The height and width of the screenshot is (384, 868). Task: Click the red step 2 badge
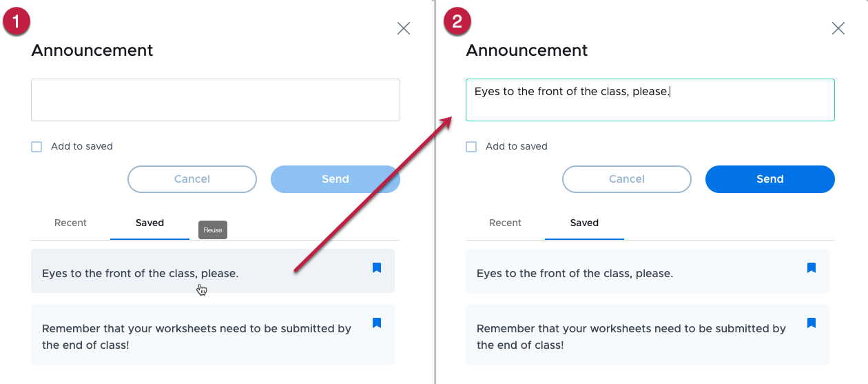(x=457, y=21)
